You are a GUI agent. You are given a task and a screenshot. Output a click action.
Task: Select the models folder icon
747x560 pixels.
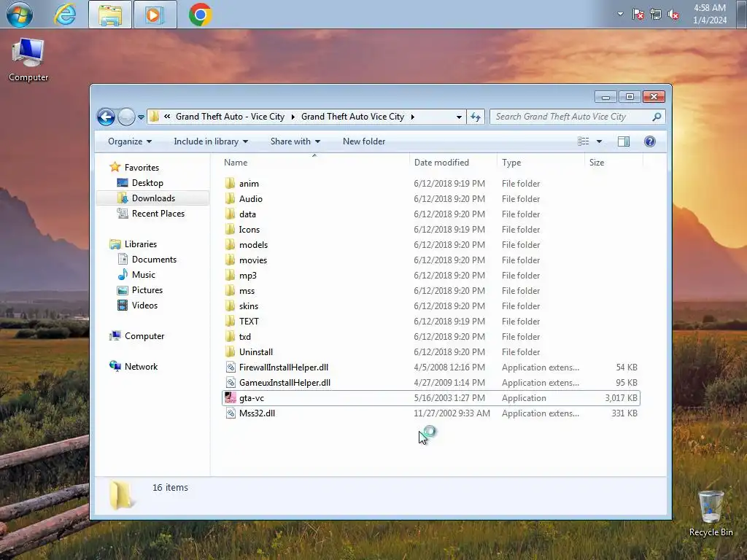(230, 245)
